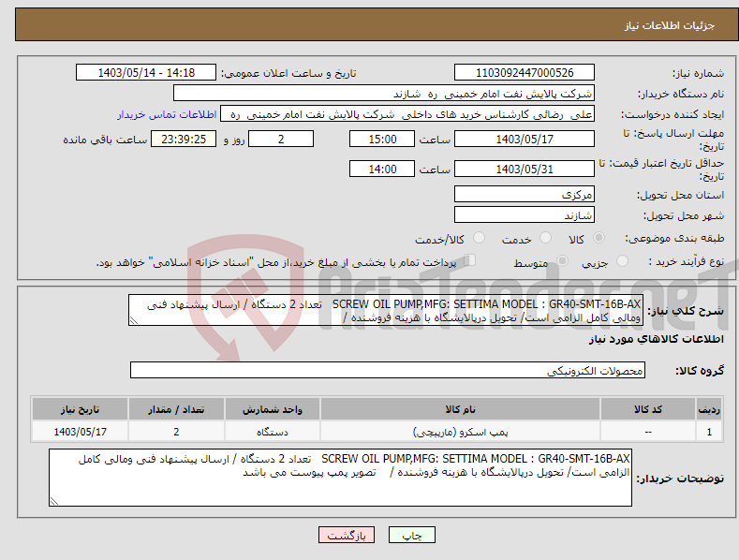Click the buyer notes text area
Screen dimensions: 739x560
[x=340, y=478]
